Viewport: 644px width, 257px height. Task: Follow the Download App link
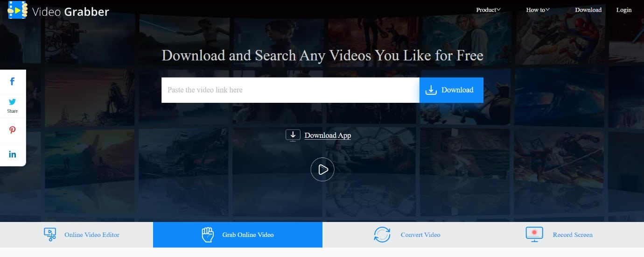click(x=328, y=136)
